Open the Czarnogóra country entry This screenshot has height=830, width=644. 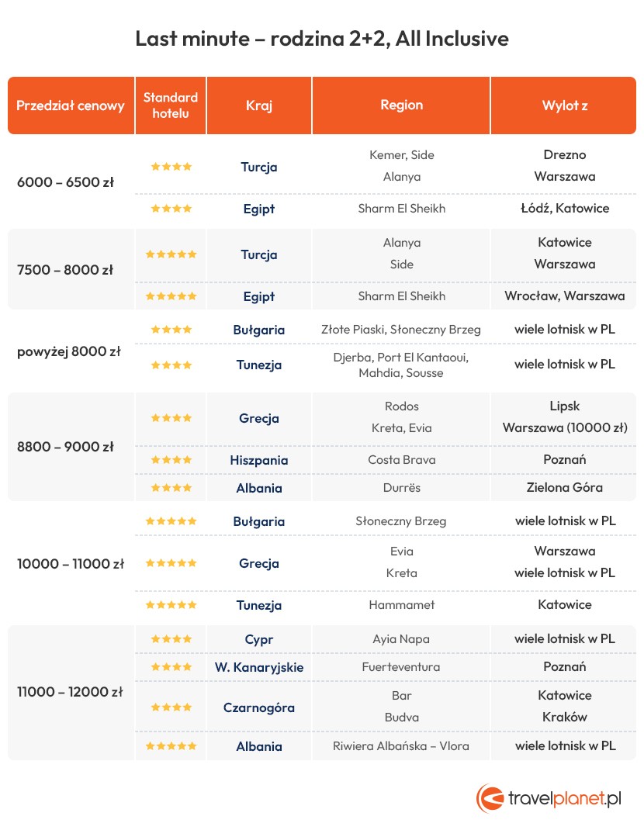click(x=259, y=707)
